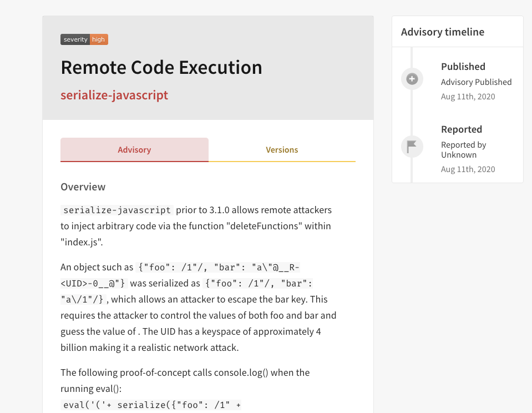Select the Advisory tab

134,149
